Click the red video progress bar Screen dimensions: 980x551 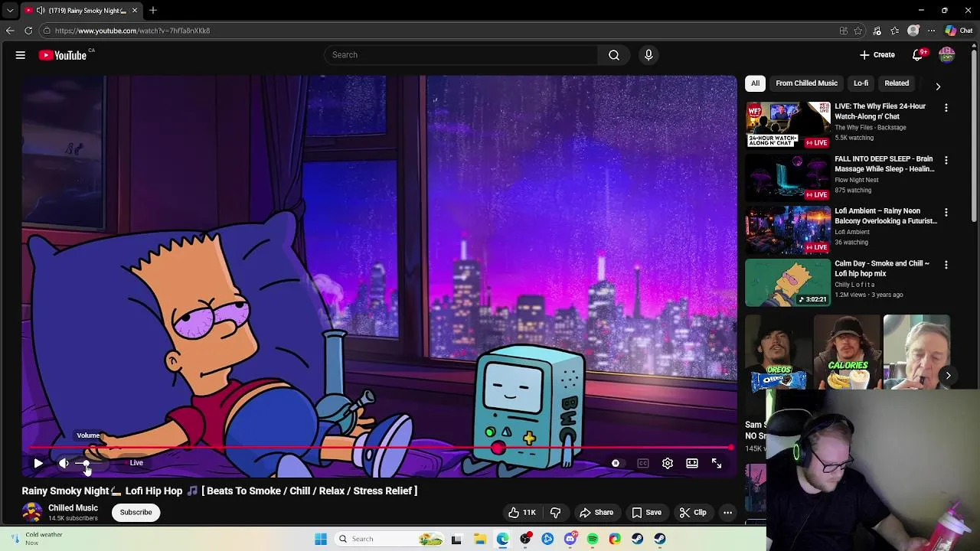click(379, 448)
